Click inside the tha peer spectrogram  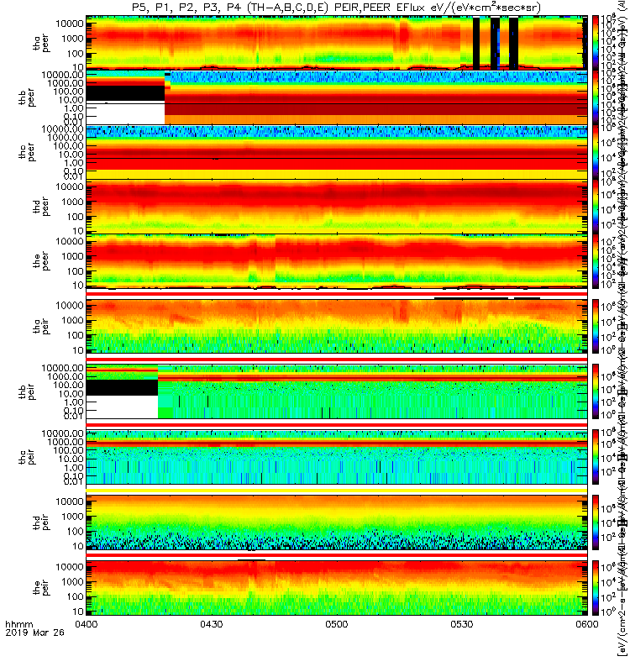point(337,43)
